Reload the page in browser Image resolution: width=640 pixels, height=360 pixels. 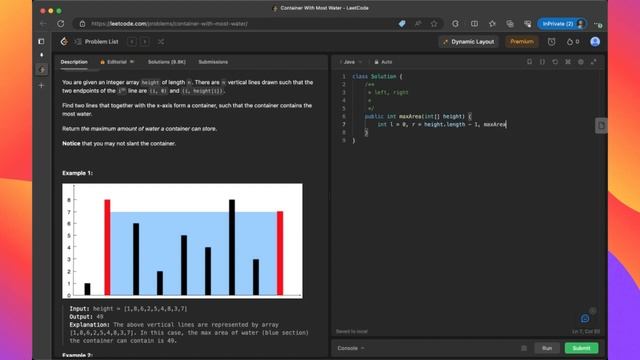pyautogui.click(x=61, y=24)
